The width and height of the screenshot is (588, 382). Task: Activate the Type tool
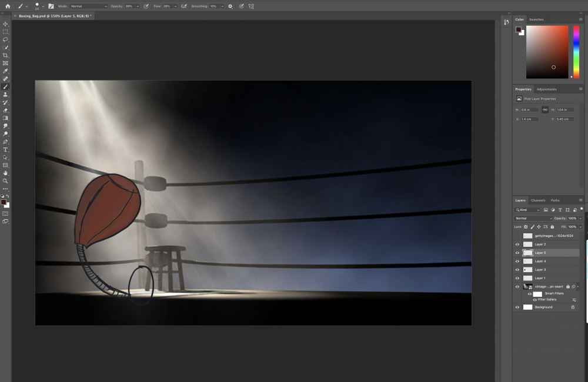point(5,149)
